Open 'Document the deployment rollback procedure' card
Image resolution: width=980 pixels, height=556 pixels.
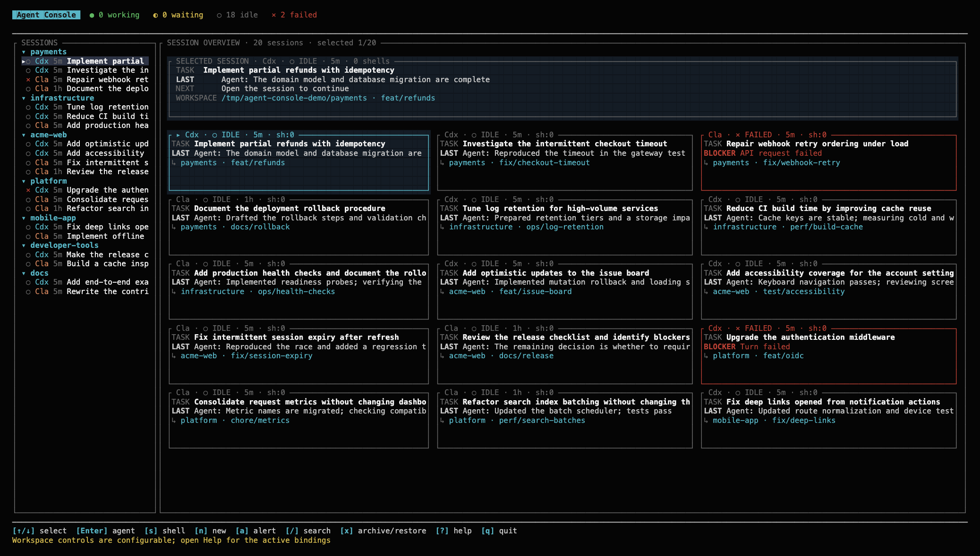tap(298, 227)
